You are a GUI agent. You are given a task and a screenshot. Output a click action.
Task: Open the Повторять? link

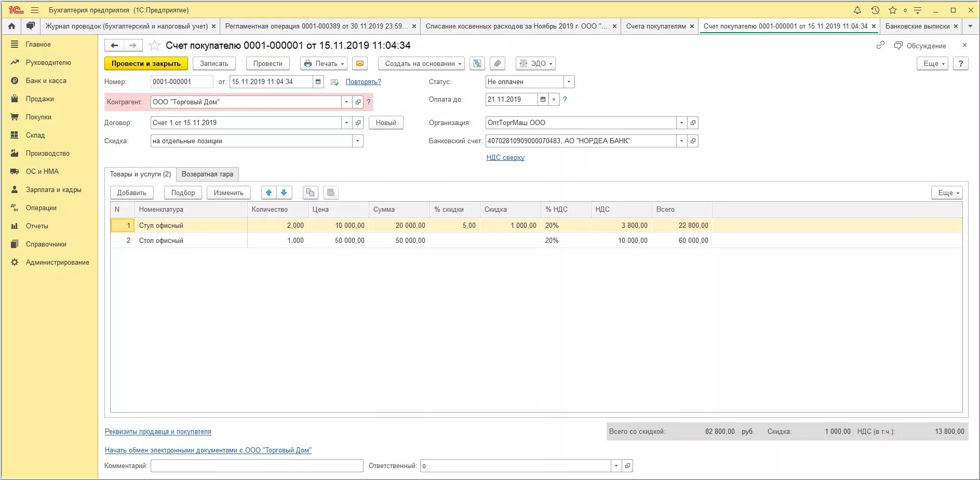click(364, 81)
